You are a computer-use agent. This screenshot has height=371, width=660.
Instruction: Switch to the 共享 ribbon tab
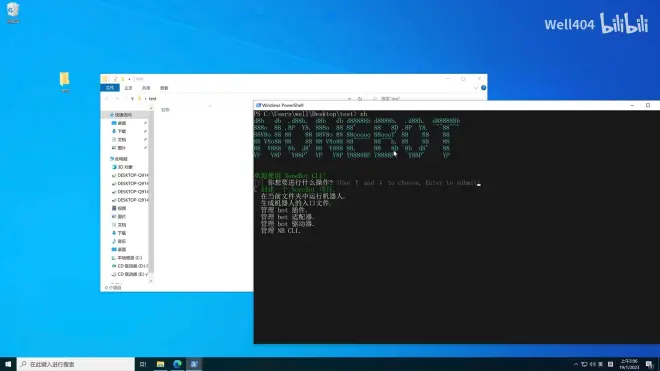point(146,88)
